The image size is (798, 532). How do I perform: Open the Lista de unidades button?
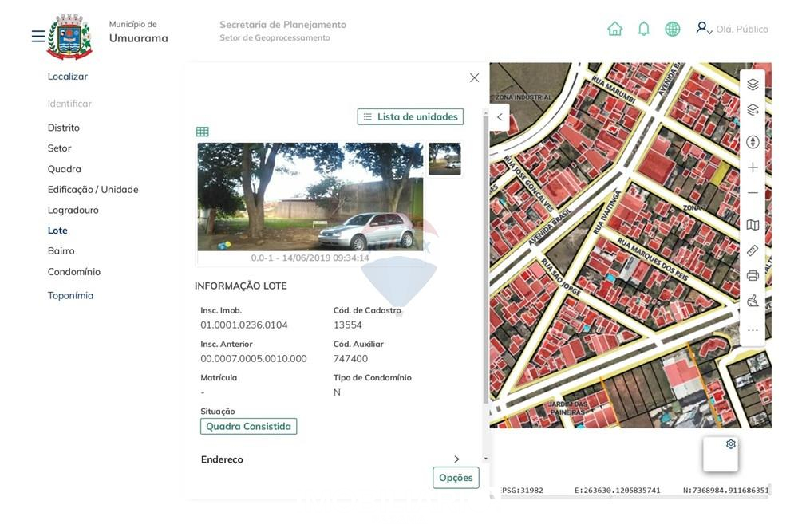coord(409,116)
